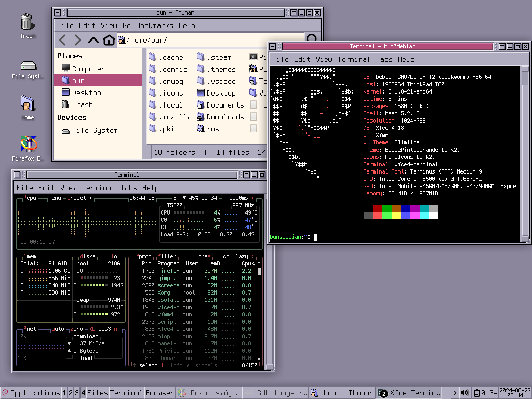Select File System under Devices
Viewport: 532px width, 399px height.
[94, 130]
